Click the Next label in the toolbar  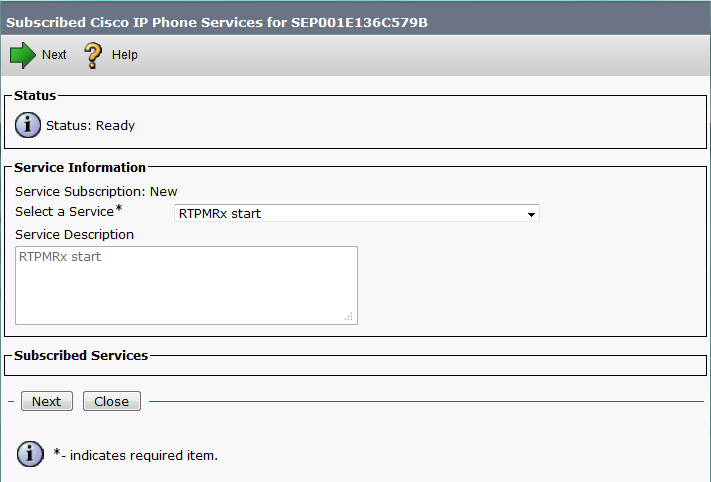tap(54, 55)
